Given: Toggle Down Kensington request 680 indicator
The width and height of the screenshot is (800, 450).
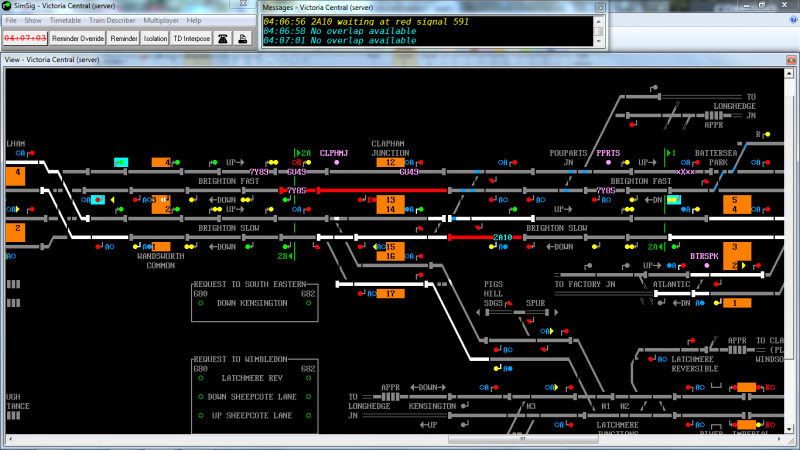Looking at the screenshot, I should 201,303.
